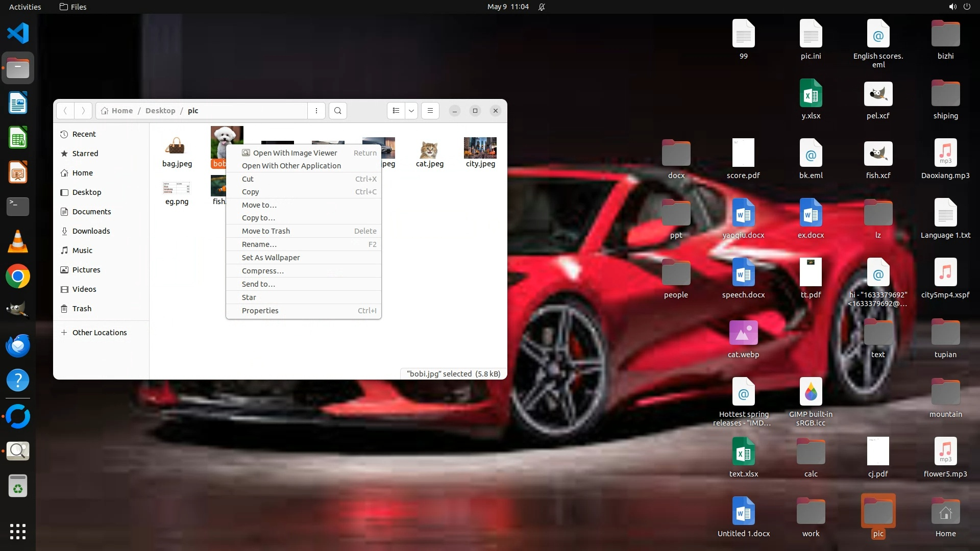Screen dimensions: 980x551
Task: Open the path bar three-dot menu
Action: coord(316,111)
